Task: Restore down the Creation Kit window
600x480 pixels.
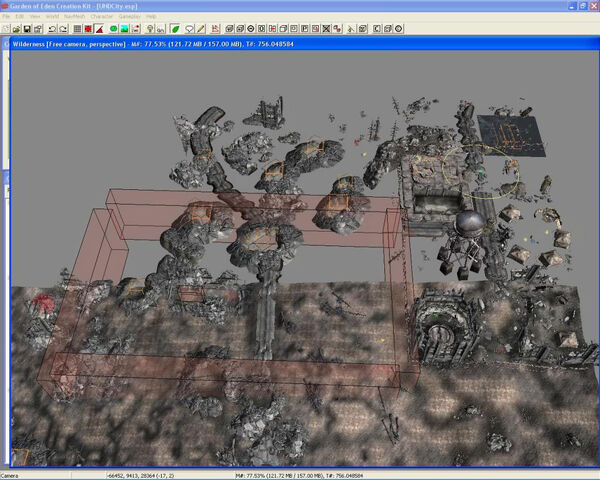Action: click(x=583, y=6)
